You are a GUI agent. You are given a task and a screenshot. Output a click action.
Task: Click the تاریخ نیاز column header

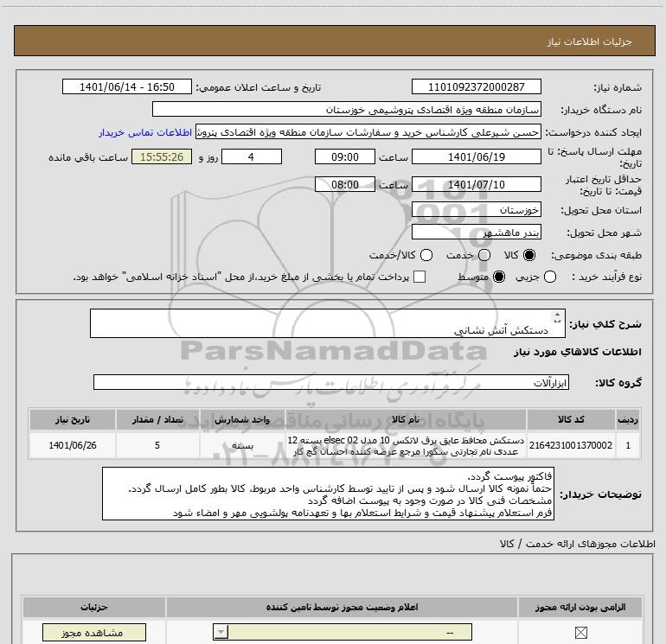[x=72, y=419]
